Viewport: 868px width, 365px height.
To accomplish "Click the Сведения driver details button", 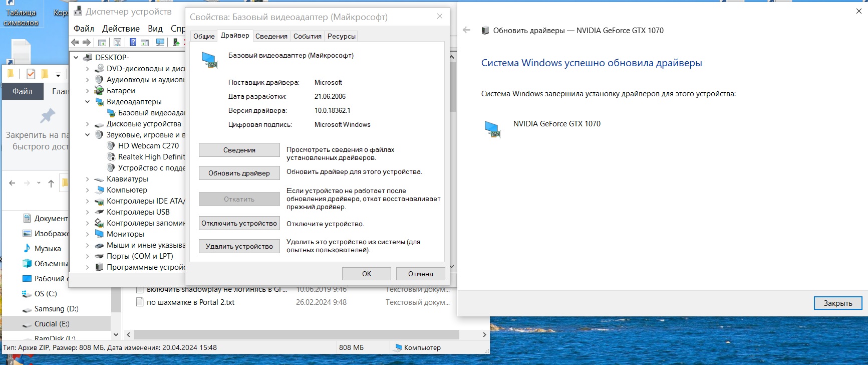I will click(239, 150).
